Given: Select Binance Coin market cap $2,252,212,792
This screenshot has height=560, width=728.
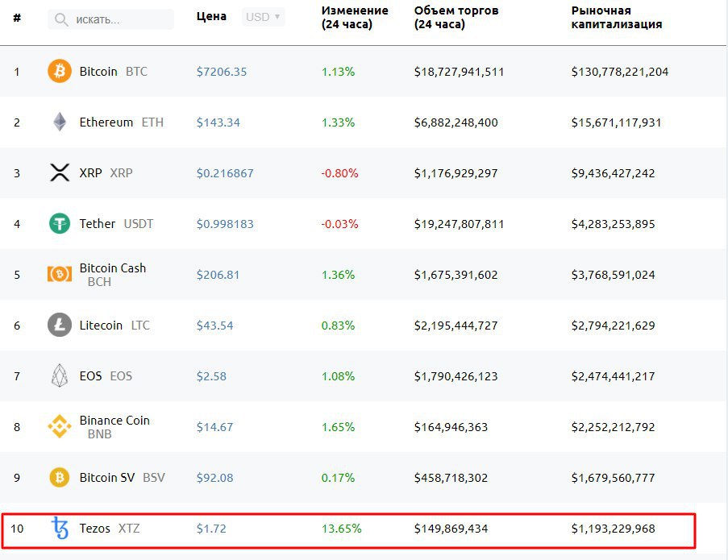Looking at the screenshot, I should pyautogui.click(x=613, y=427).
